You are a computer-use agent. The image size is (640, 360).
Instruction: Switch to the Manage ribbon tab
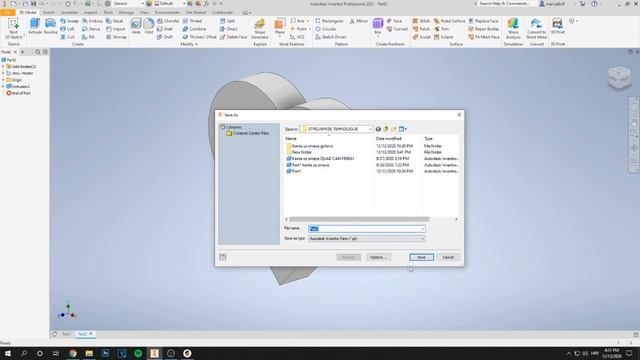pos(126,12)
